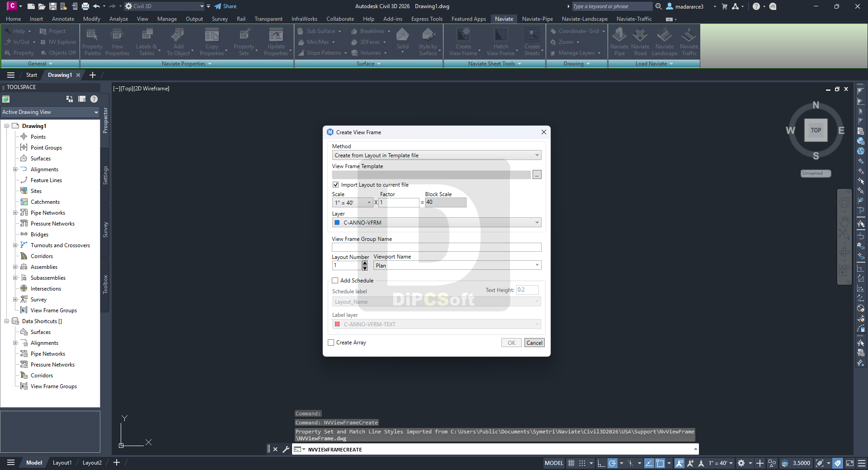Click the Undo arrow icon

(x=96, y=6)
